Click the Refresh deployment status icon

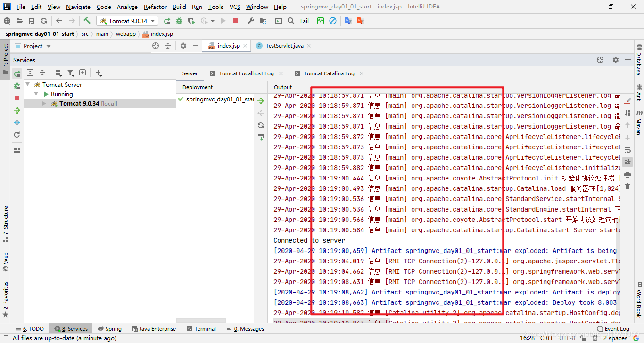261,125
